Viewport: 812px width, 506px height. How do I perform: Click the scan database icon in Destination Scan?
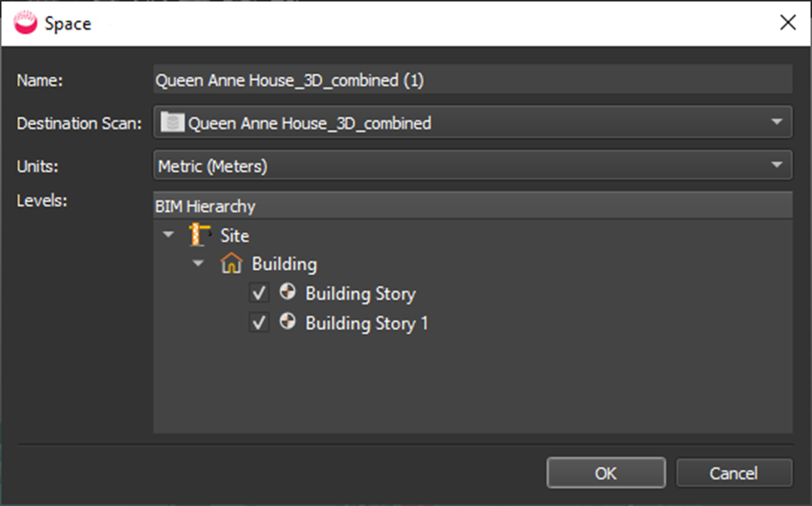coord(171,123)
